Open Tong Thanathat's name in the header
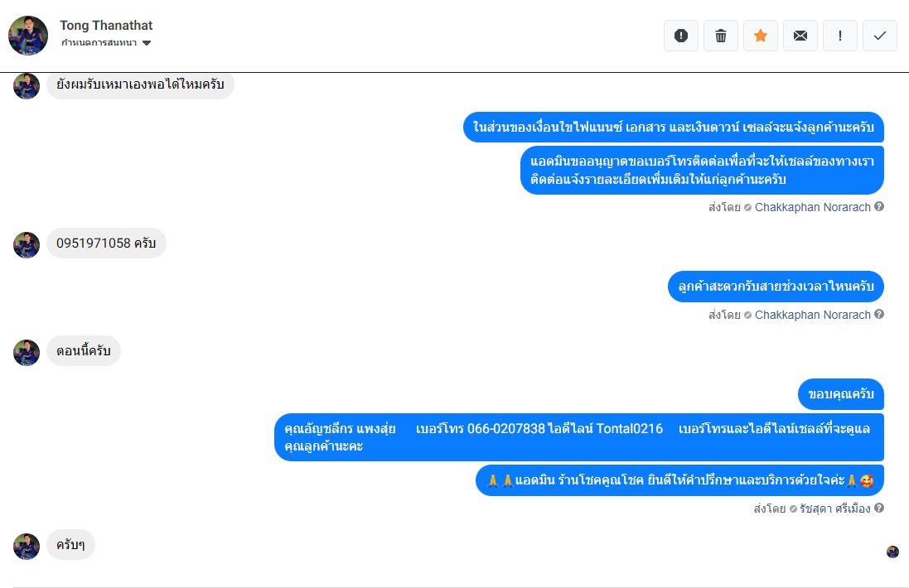The image size is (909, 588). click(106, 26)
